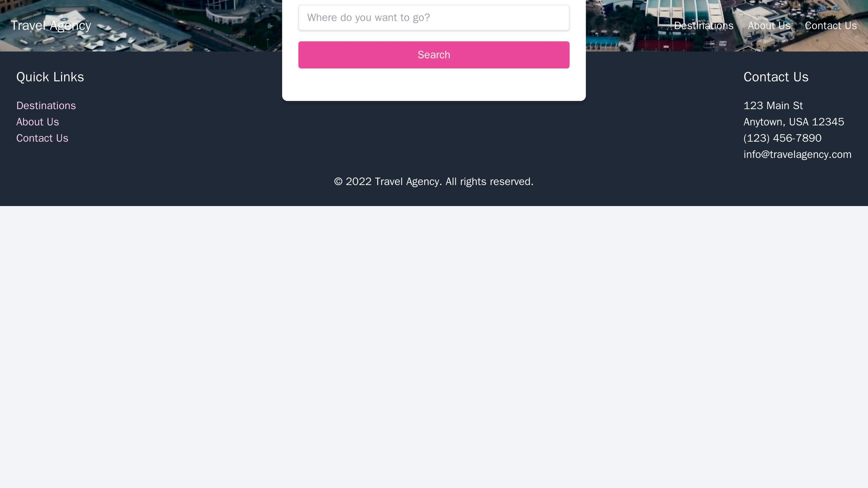Click the About Us footer quick link
Screen dimensions: 868x488
point(38,123)
